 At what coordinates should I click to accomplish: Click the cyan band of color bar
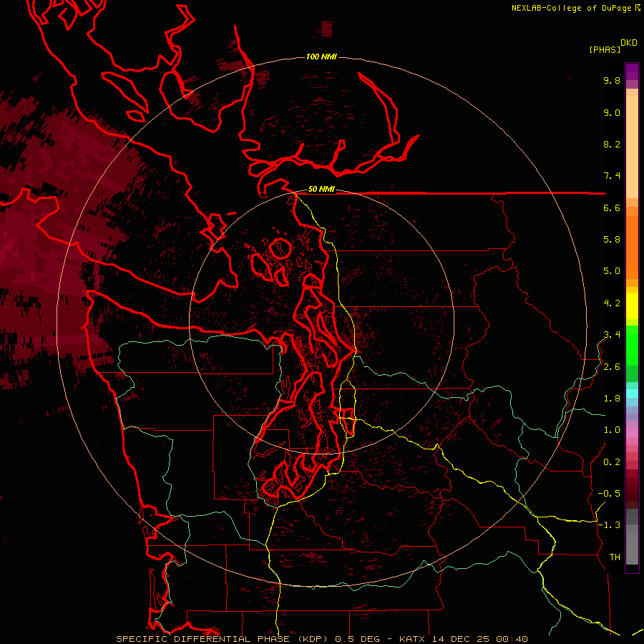(632, 394)
